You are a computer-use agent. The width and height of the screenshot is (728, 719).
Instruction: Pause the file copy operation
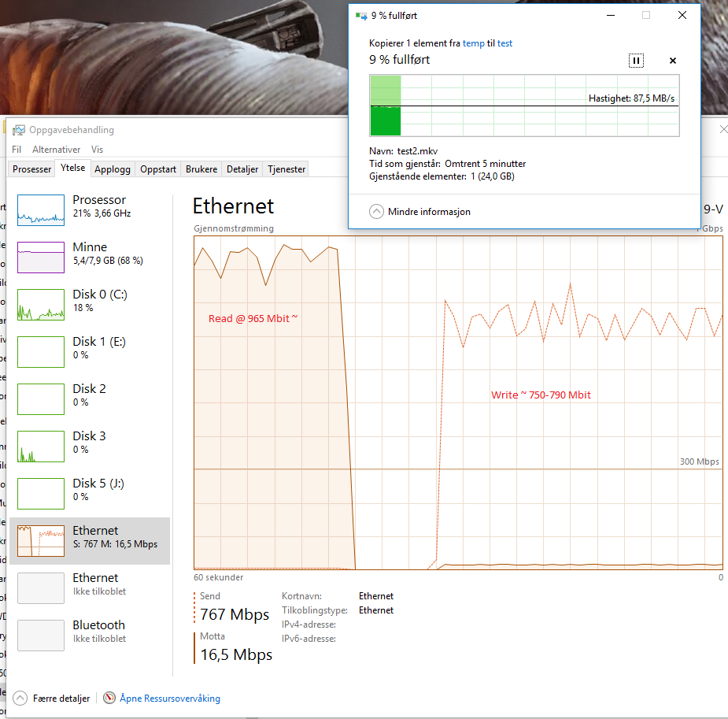click(x=636, y=61)
